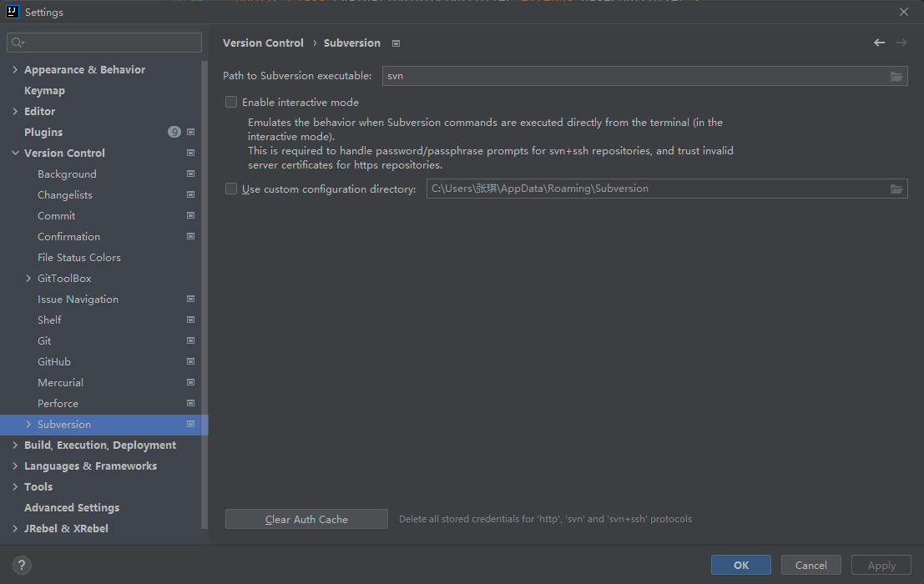Image resolution: width=924 pixels, height=584 pixels.
Task: Go back using the left arrow
Action: point(879,43)
